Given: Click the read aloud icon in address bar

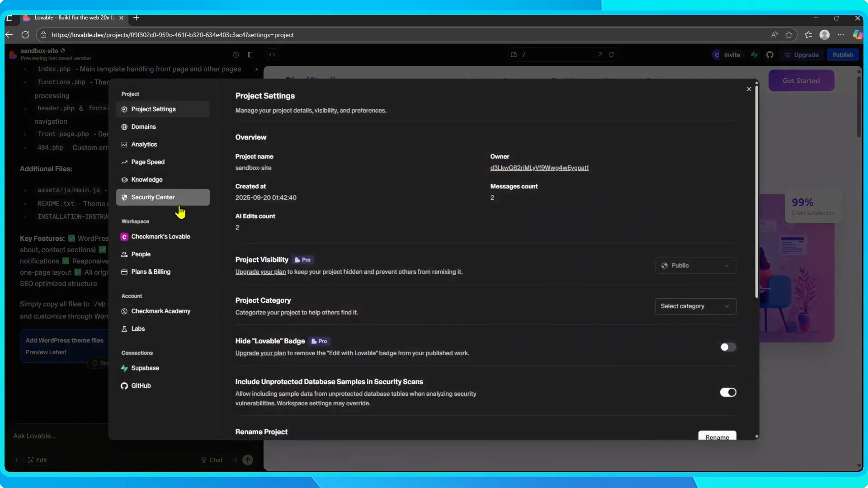Looking at the screenshot, I should (774, 35).
